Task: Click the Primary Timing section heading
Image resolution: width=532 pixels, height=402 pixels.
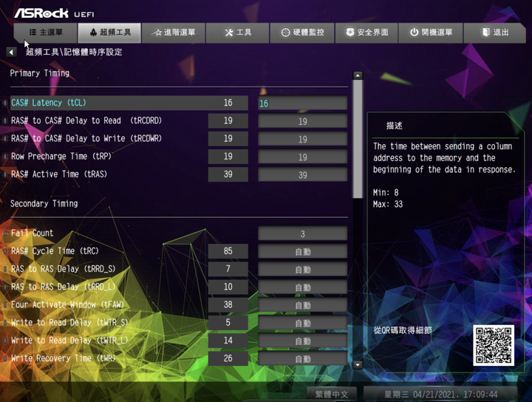Action: click(40, 73)
